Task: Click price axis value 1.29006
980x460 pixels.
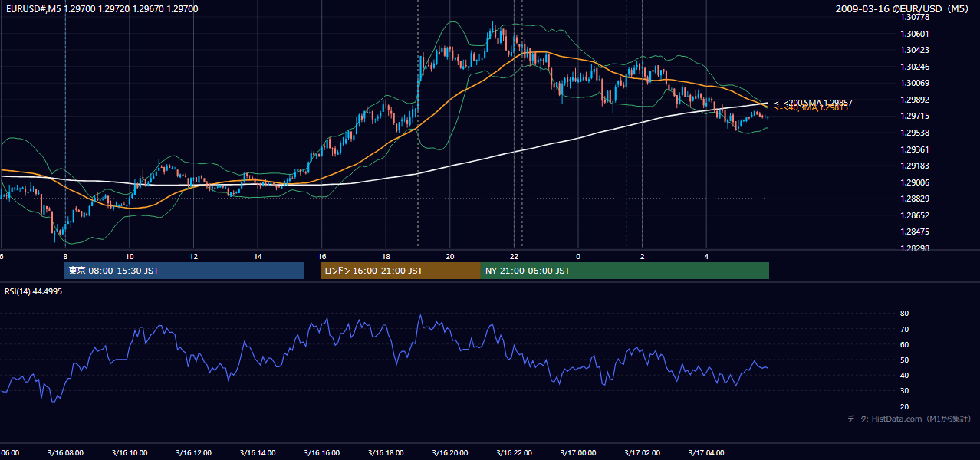Action: coord(916,182)
